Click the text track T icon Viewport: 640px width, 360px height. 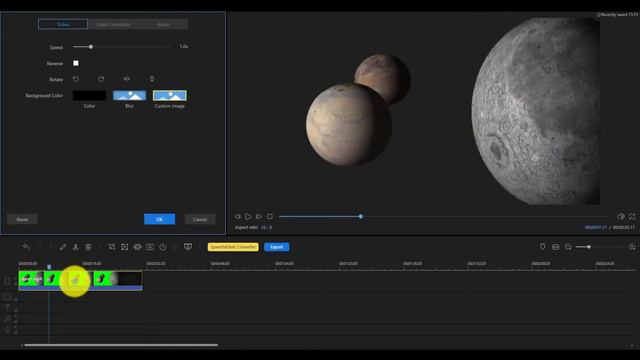tap(7, 308)
